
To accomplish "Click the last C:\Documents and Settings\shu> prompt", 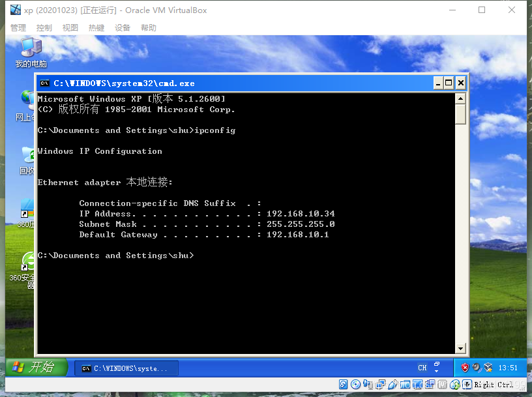I will [115, 255].
